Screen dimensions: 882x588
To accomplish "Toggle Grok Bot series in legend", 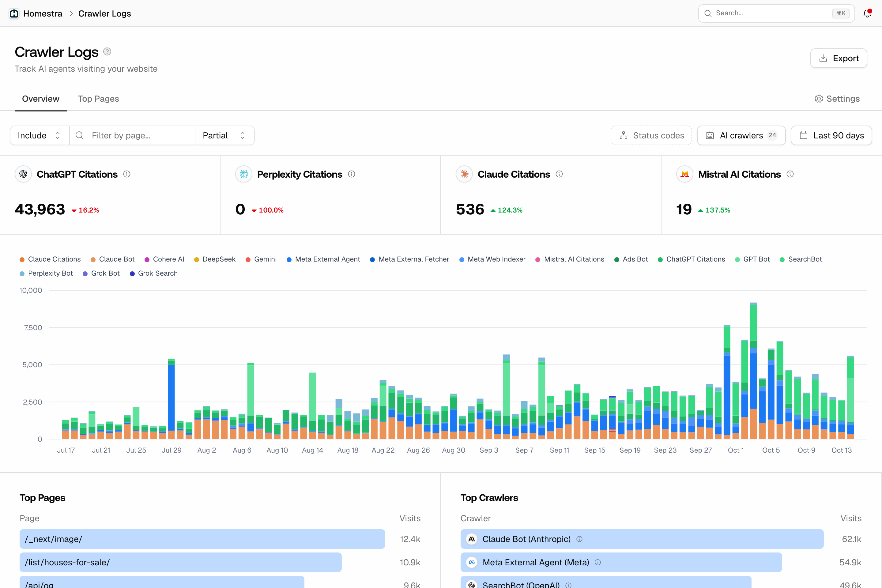I will tap(101, 273).
